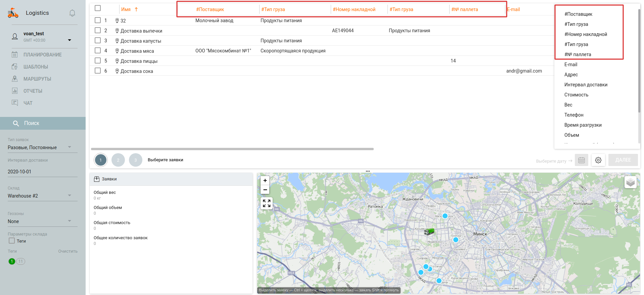This screenshot has width=644, height=295.
Task: Open the Warehouse #2 склад dropdown
Action: pyautogui.click(x=70, y=196)
